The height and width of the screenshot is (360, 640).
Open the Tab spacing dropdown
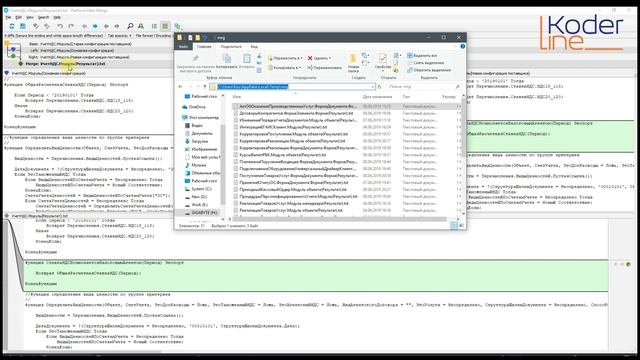point(119,36)
